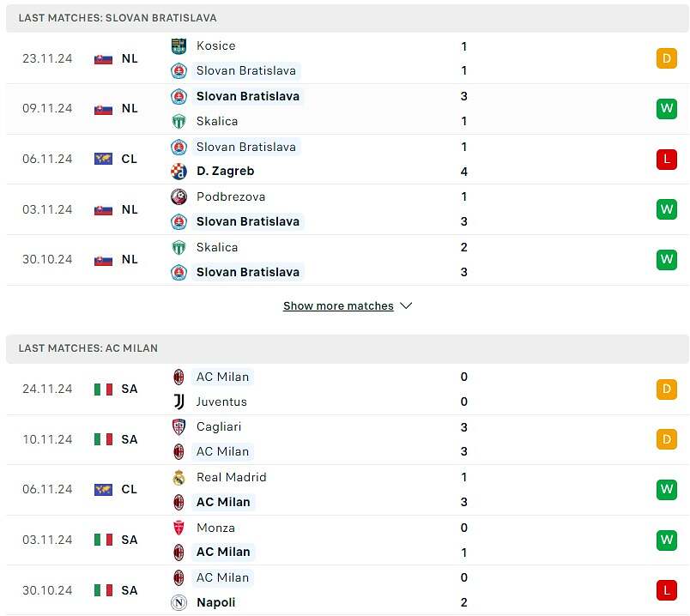Click the green W badge for Real Madrid match
Screen dimensions: 690x616
pyautogui.click(x=666, y=490)
